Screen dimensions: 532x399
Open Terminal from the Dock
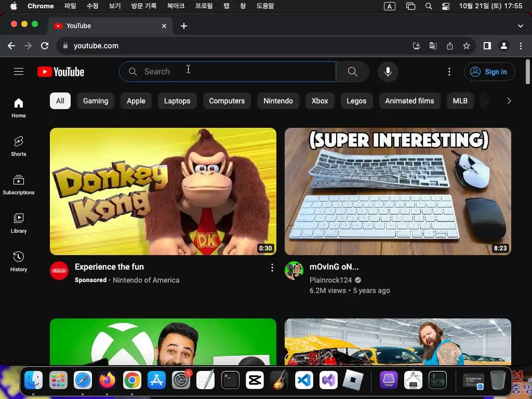pyautogui.click(x=230, y=380)
